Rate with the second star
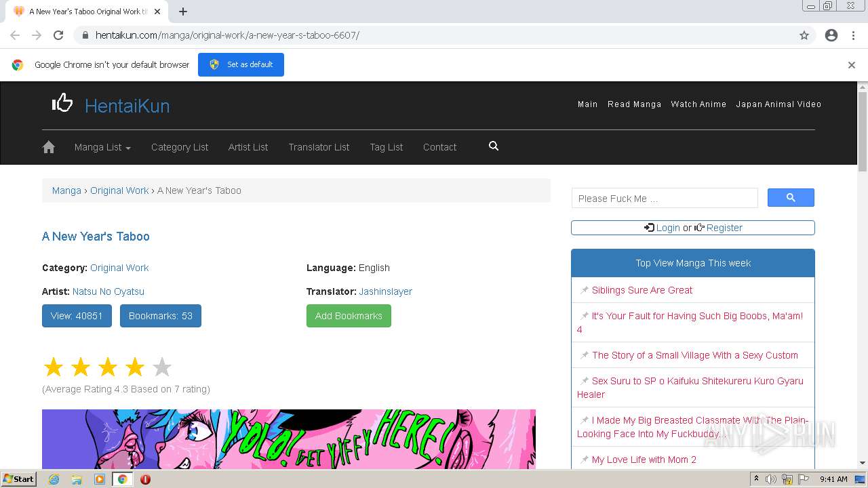 [x=81, y=367]
